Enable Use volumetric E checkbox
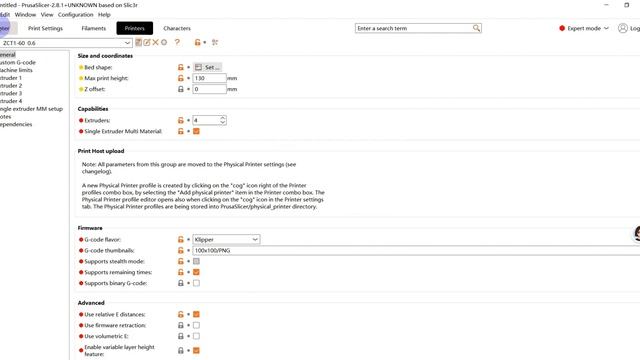 (x=196, y=336)
